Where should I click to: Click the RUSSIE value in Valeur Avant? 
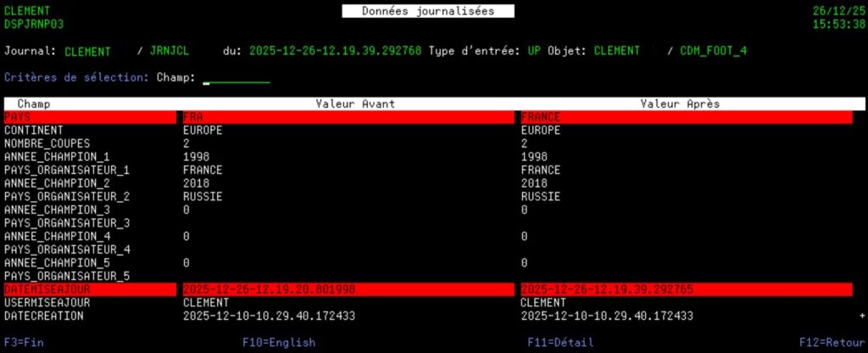point(203,196)
